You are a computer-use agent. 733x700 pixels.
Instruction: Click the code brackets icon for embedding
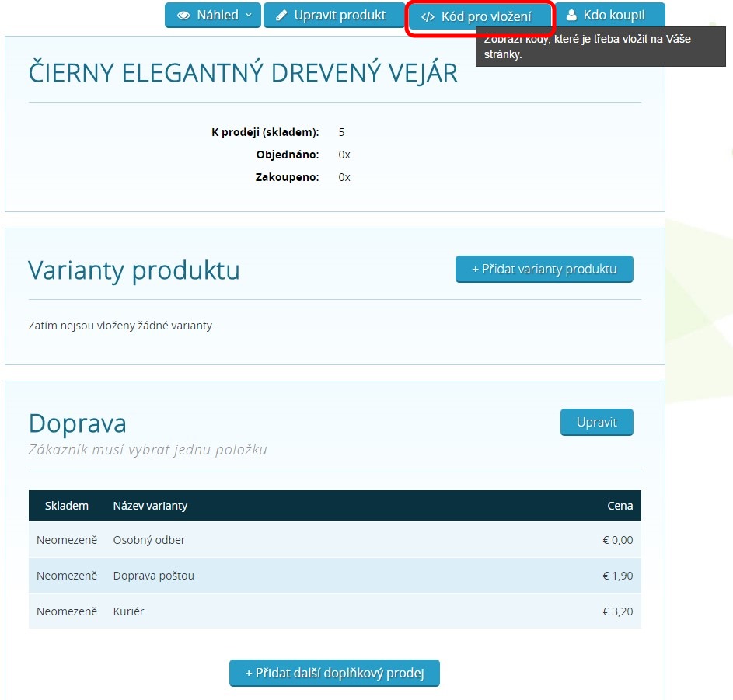pyautogui.click(x=428, y=17)
